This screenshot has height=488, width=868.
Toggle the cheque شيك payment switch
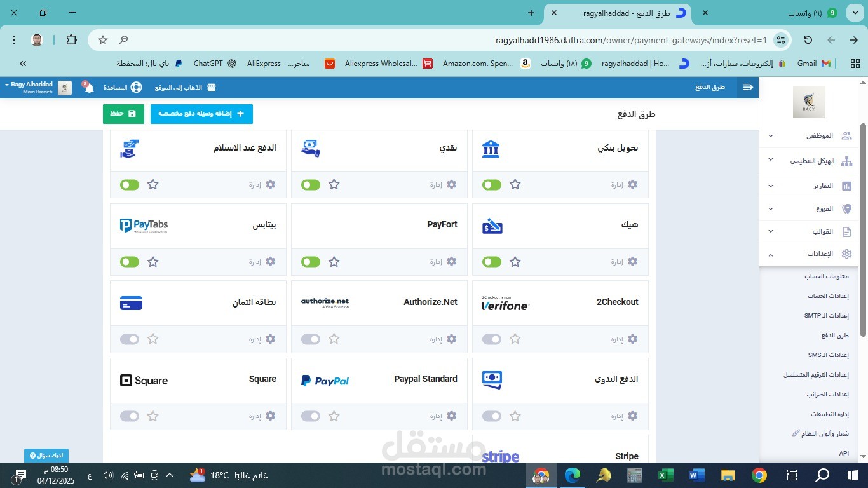click(x=492, y=262)
